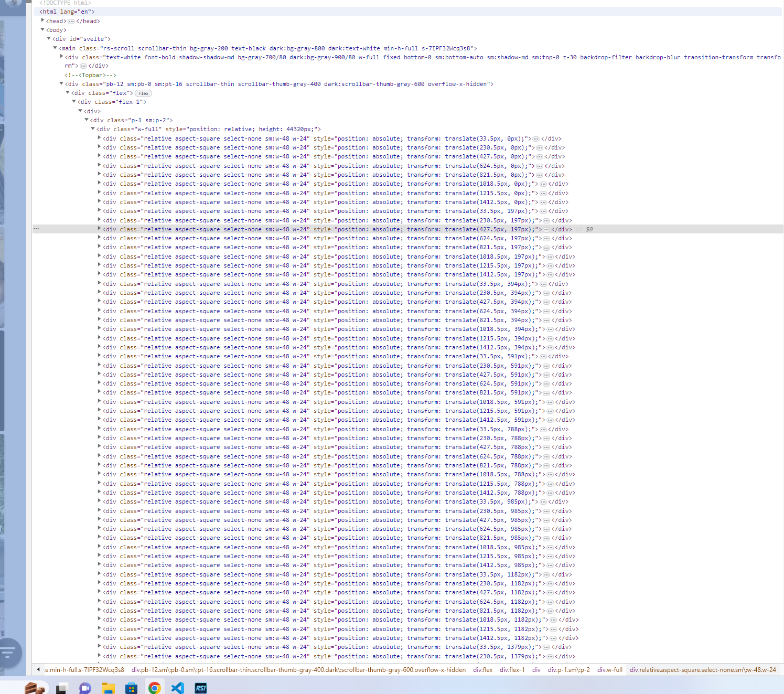Open the purple video call app from the taskbar
Screen dimensions: 784x694
click(84, 687)
